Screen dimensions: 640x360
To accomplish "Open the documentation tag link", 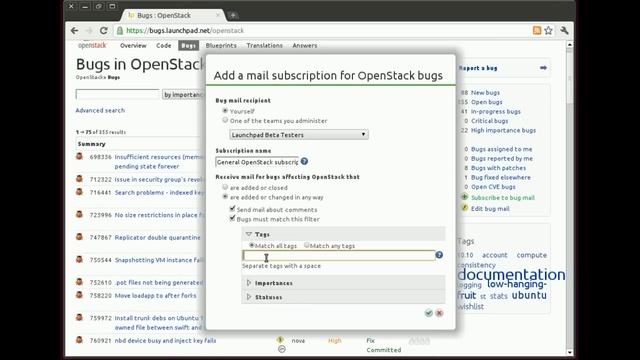I will click(511, 274).
